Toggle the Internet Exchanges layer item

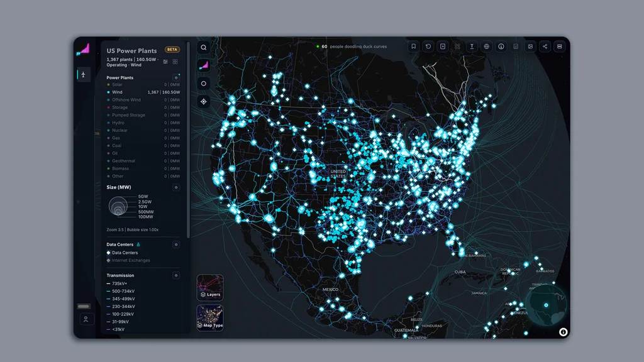tap(128, 261)
